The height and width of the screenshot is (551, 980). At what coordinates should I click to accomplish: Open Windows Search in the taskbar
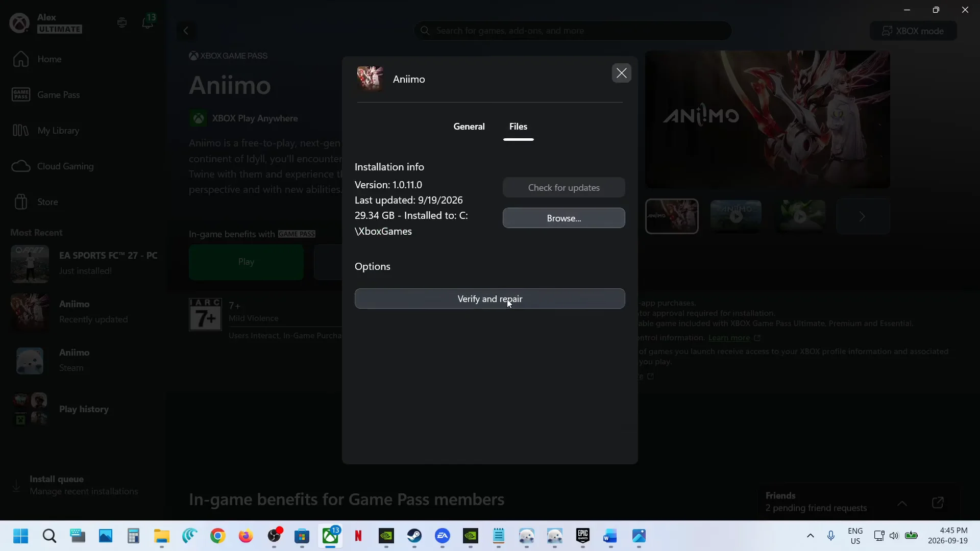(x=50, y=536)
